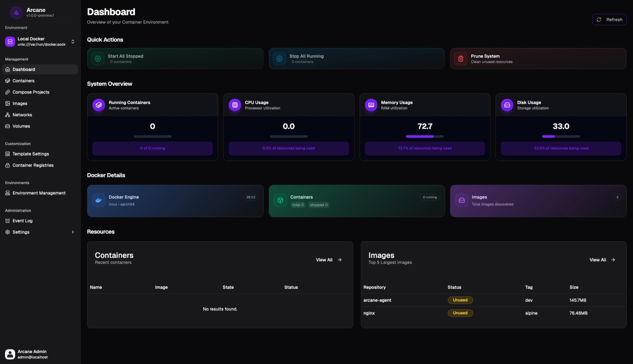The width and height of the screenshot is (633, 364).
Task: Open Volumes from the sidebar
Action: (21, 126)
